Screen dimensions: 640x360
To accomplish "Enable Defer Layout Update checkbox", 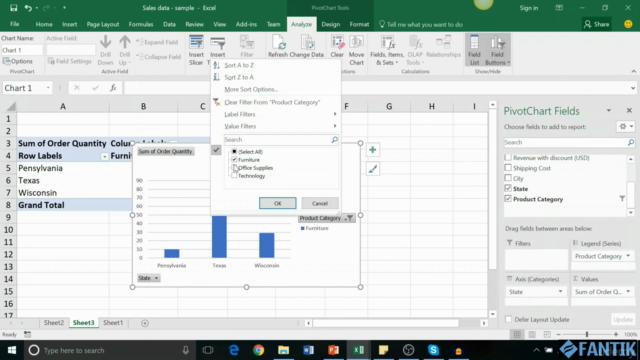I will click(508, 319).
